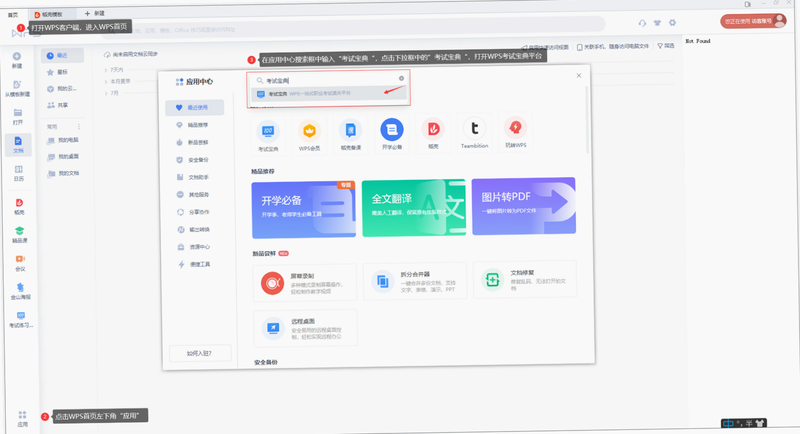
Task: Open the 全文翻译 banner card
Action: click(414, 208)
